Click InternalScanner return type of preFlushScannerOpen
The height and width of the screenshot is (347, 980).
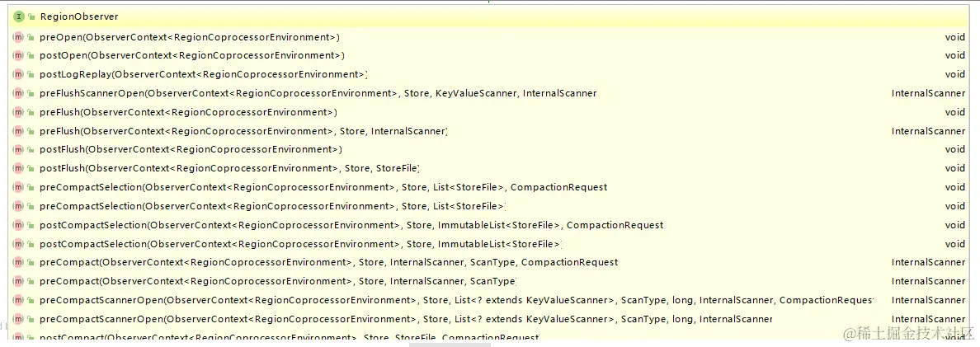click(929, 94)
